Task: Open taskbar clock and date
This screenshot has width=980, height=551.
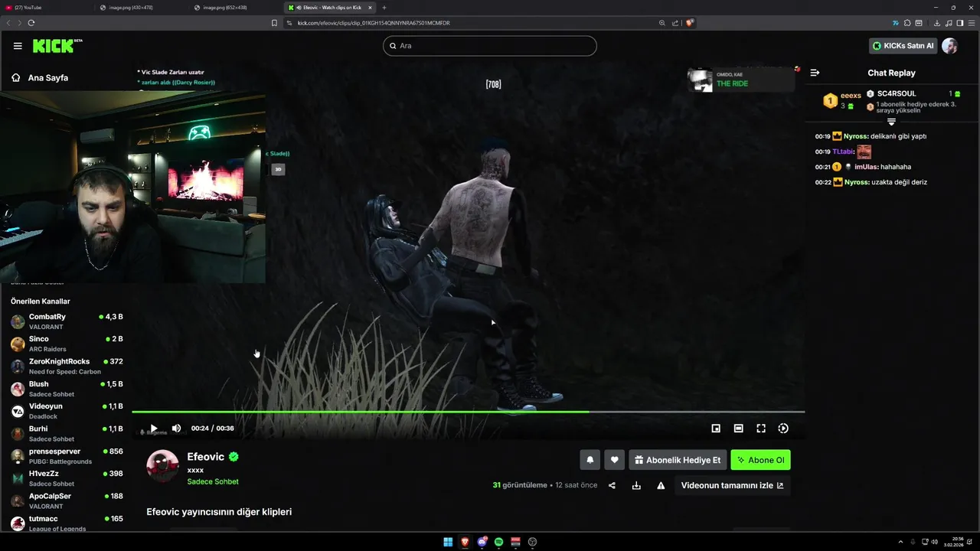Action: (x=955, y=542)
